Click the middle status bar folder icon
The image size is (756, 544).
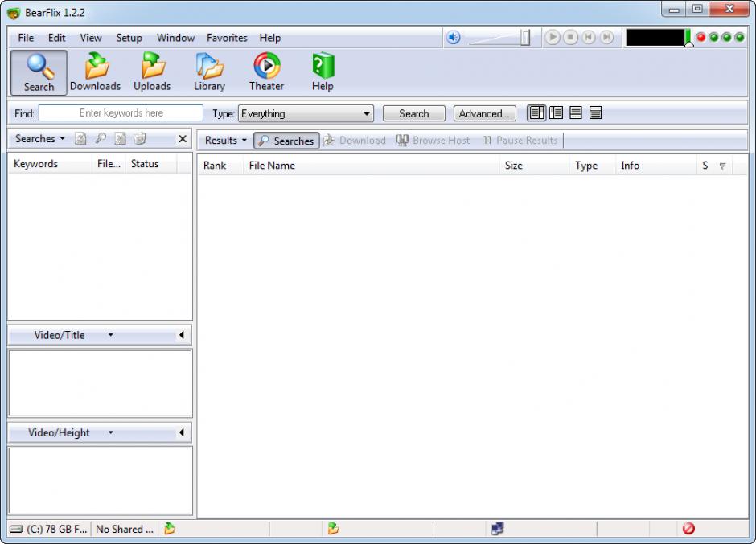pyautogui.click(x=333, y=529)
